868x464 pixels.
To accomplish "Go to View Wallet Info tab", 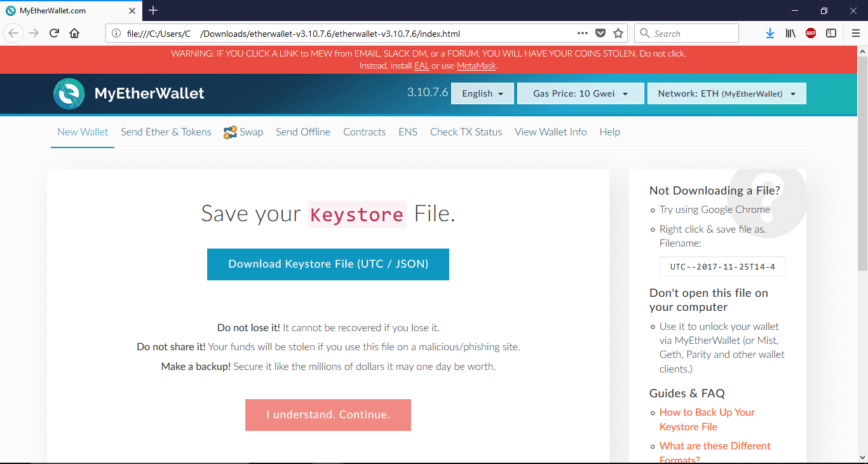I will pyautogui.click(x=551, y=132).
